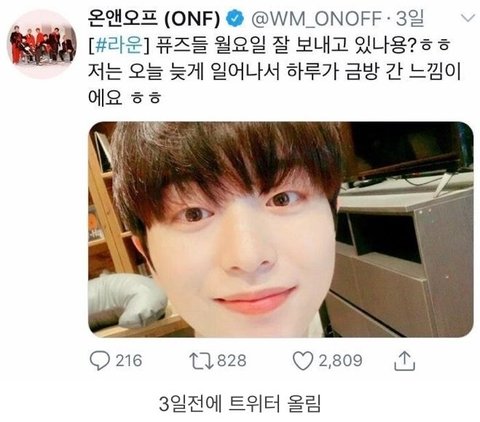Expand tweet options chevron arrow
This screenshot has width=480, height=422.
[468, 18]
